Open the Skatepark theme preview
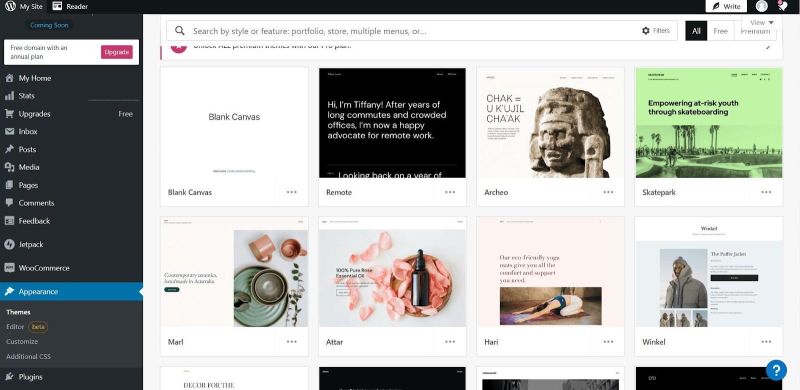The height and width of the screenshot is (390, 800). 709,123
